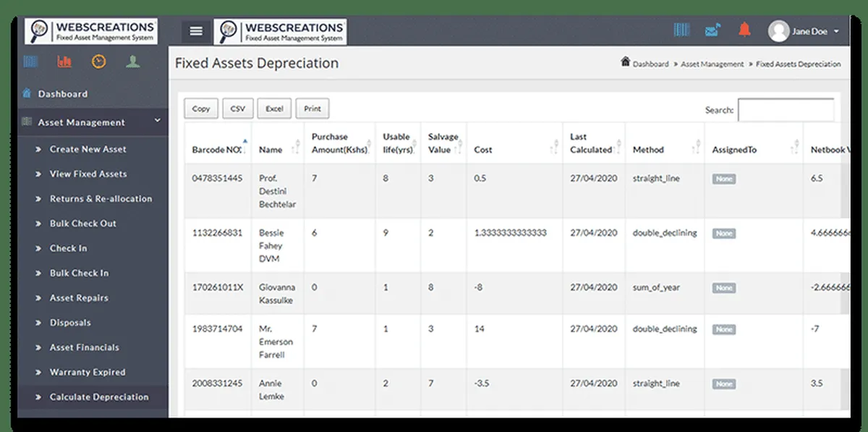Open Calculate Depreciation in the sidebar
Screen dimensions: 868x432
(x=99, y=397)
